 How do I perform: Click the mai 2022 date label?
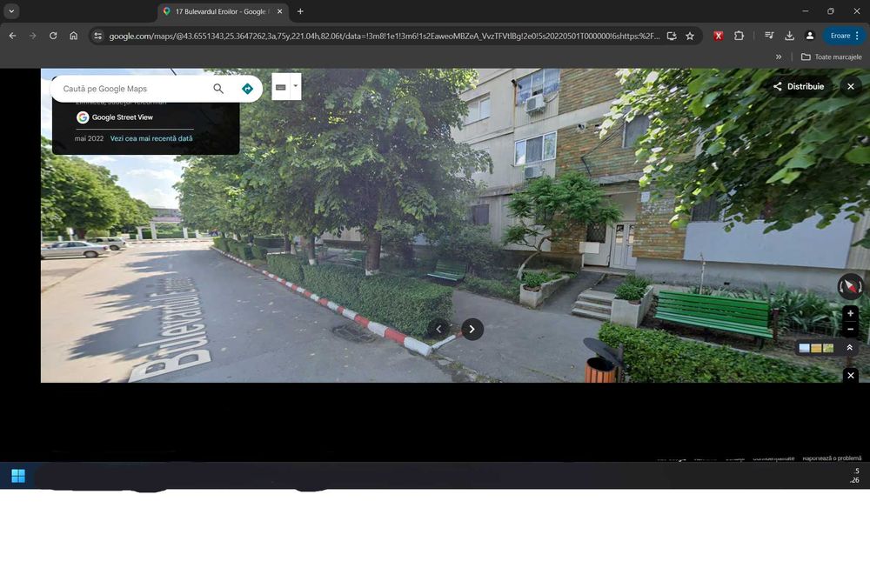[89, 138]
